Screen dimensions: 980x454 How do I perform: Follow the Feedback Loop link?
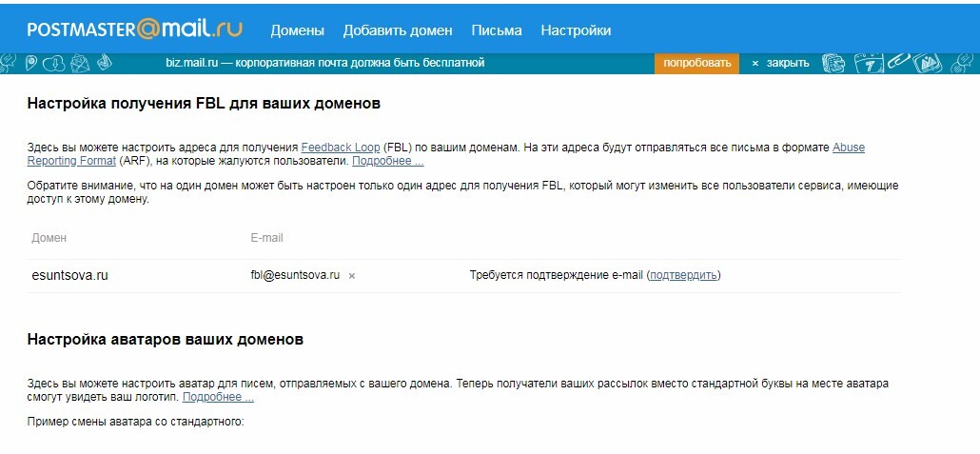[341, 148]
